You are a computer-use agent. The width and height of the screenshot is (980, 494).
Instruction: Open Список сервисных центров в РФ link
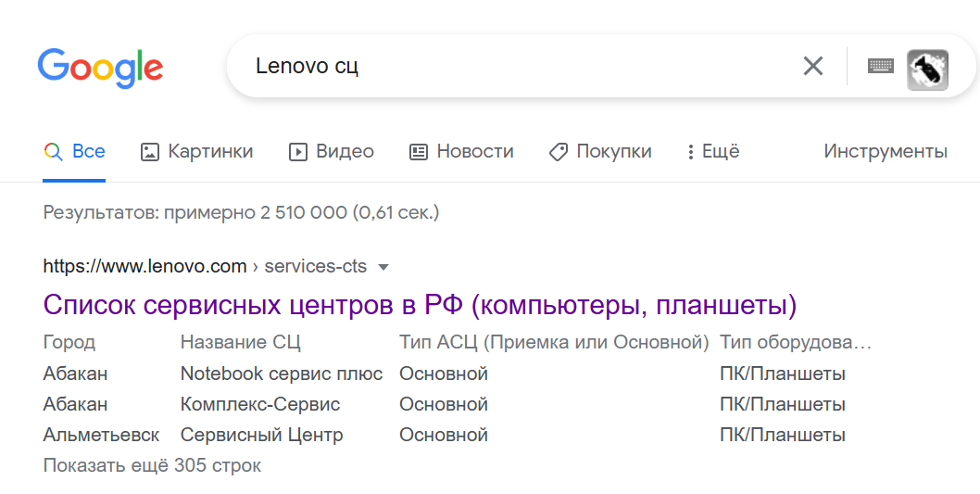pos(420,305)
